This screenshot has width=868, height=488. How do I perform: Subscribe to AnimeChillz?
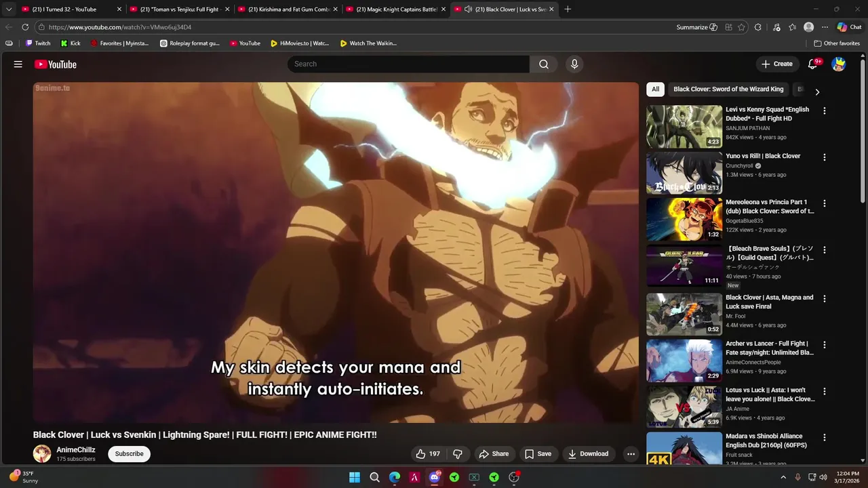click(x=129, y=454)
